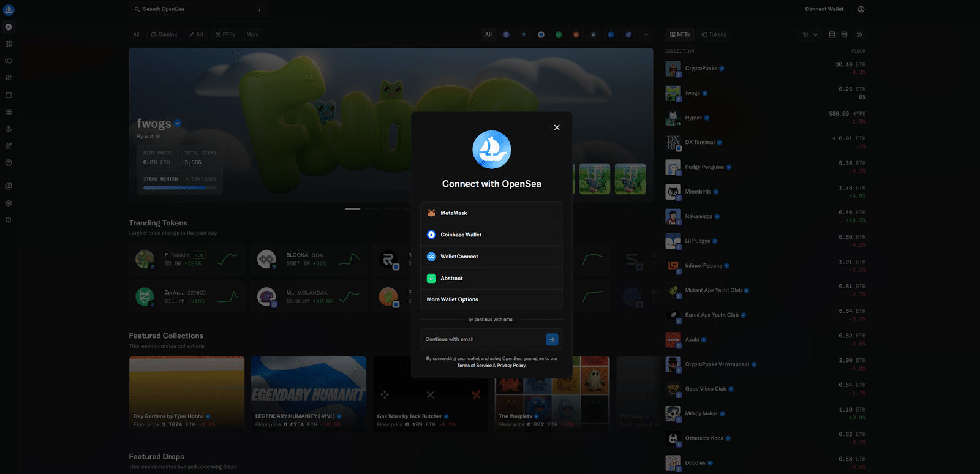The width and height of the screenshot is (980, 474).
Task: Open DX Terminal collection row
Action: point(766,143)
